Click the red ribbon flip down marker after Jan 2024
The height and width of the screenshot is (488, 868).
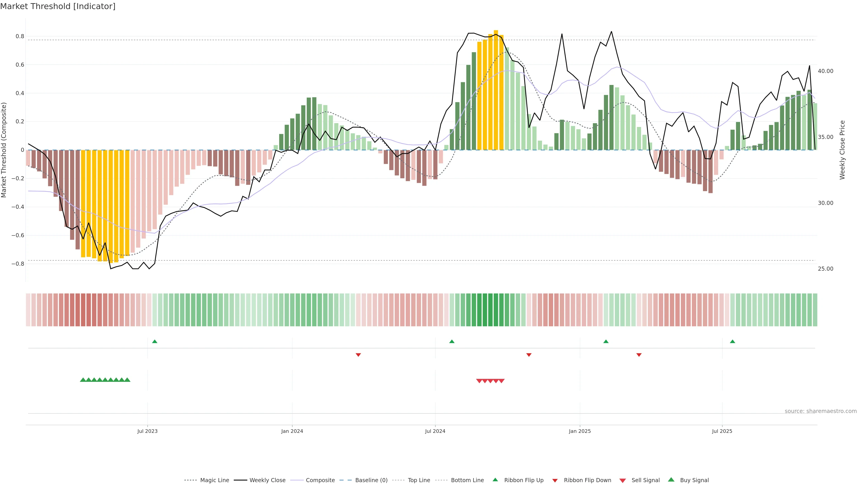[x=358, y=355]
